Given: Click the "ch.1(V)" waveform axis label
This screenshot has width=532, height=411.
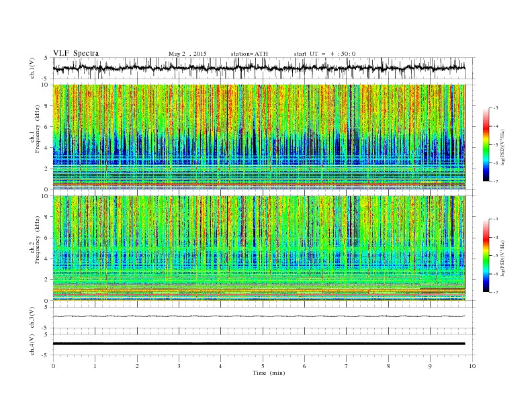Looking at the screenshot, I should tap(32, 68).
